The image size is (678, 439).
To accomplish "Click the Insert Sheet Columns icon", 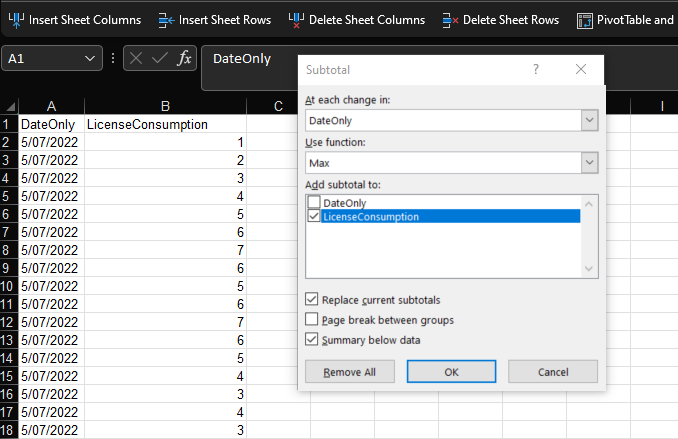I will (16, 20).
